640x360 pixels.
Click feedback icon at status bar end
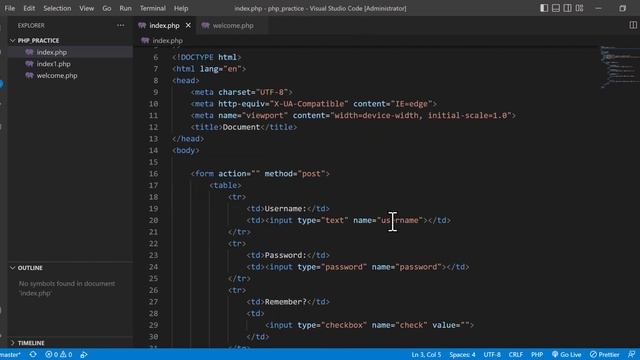point(631,354)
